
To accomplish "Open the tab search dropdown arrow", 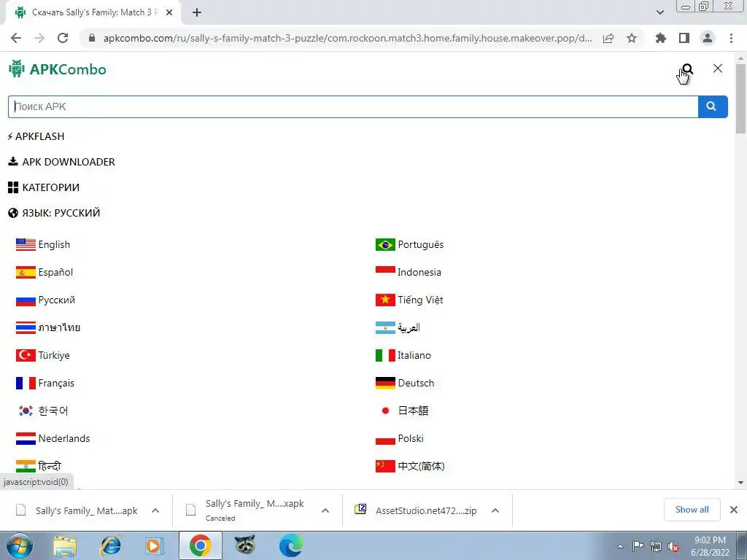I will [x=659, y=12].
